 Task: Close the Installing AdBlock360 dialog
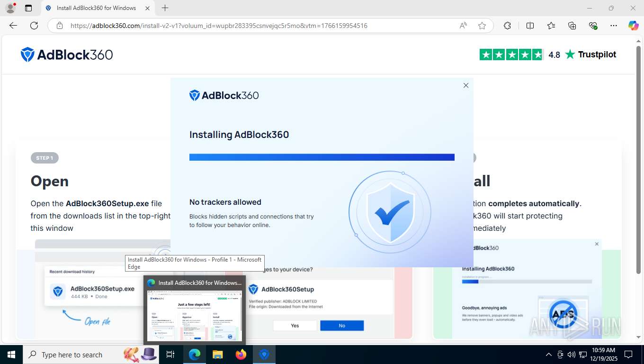coord(466,85)
